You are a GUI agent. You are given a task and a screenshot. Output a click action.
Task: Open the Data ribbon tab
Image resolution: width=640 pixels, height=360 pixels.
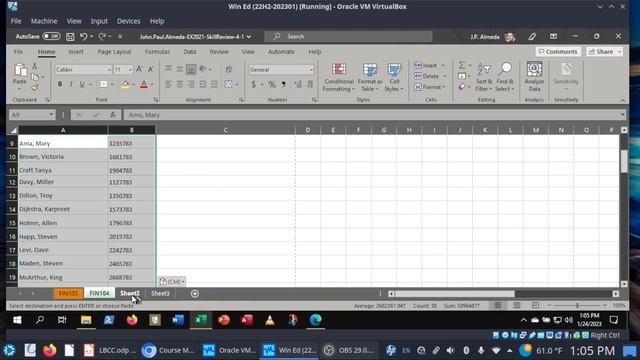pyautogui.click(x=190, y=52)
